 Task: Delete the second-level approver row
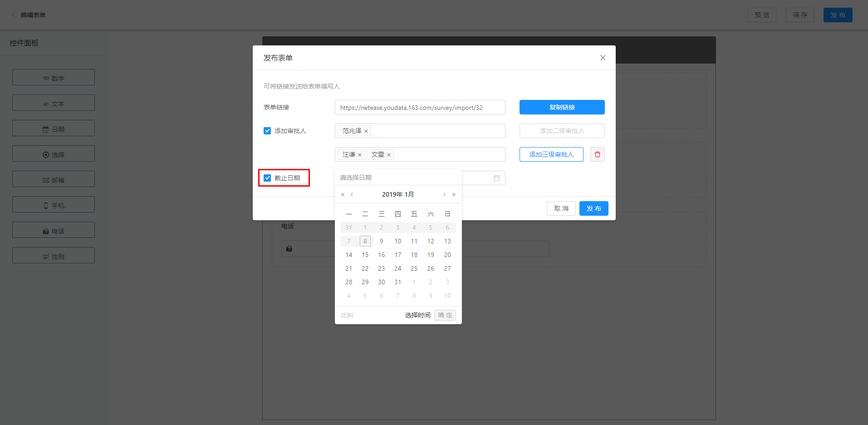[597, 154]
